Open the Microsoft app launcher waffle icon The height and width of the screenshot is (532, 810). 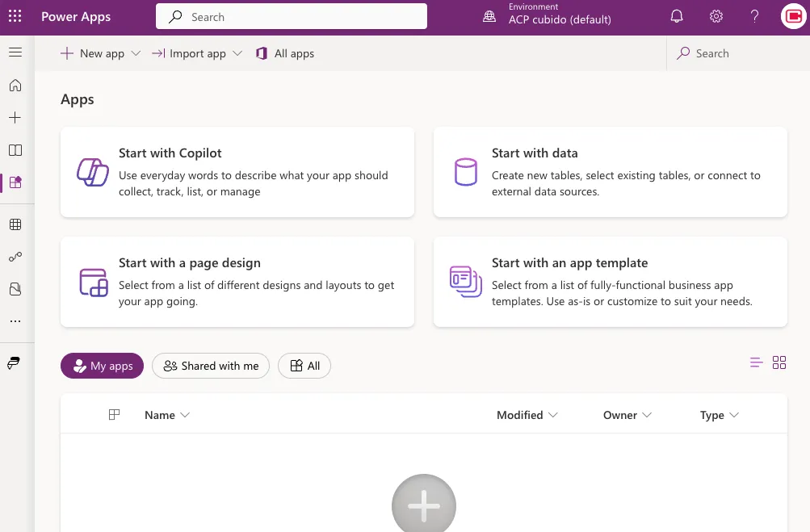point(15,16)
